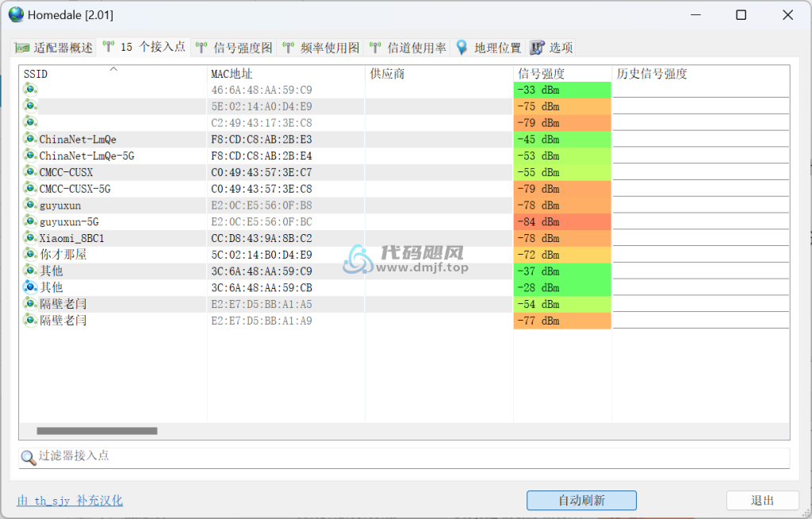Sort by the SSID column header

tap(113, 74)
